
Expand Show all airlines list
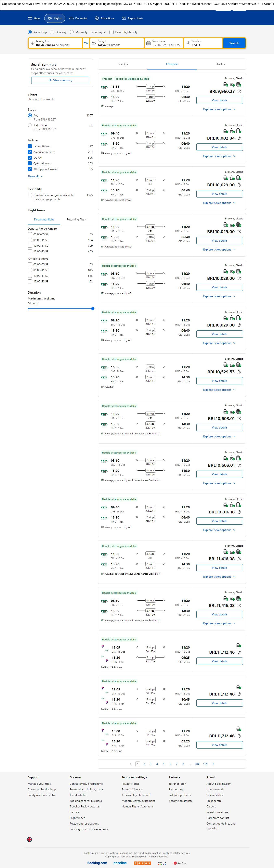[x=35, y=177]
